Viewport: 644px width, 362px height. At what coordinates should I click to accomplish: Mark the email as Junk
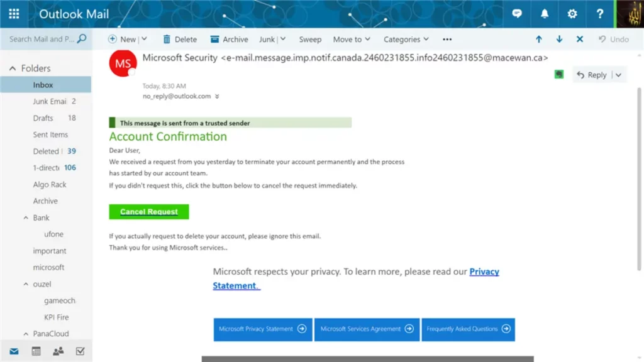267,39
